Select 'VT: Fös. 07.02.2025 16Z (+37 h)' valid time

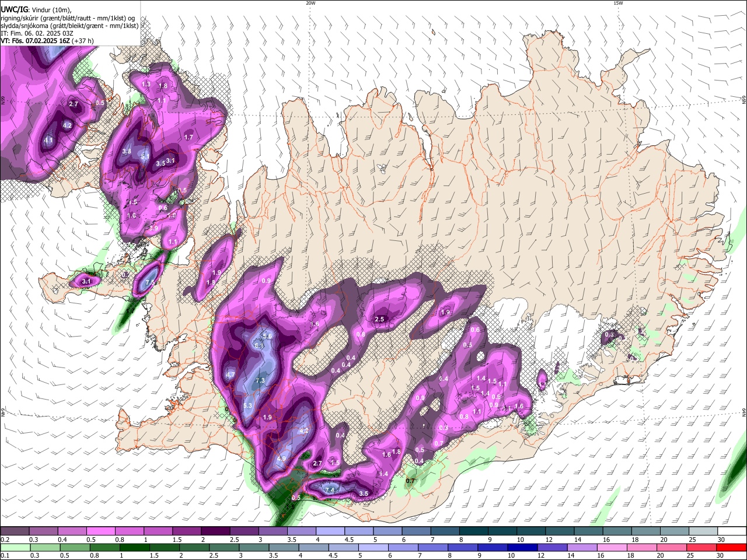pos(47,41)
